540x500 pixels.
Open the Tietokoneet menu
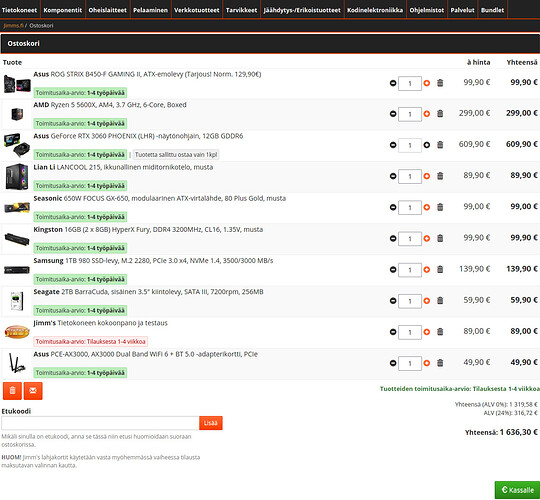[20, 10]
